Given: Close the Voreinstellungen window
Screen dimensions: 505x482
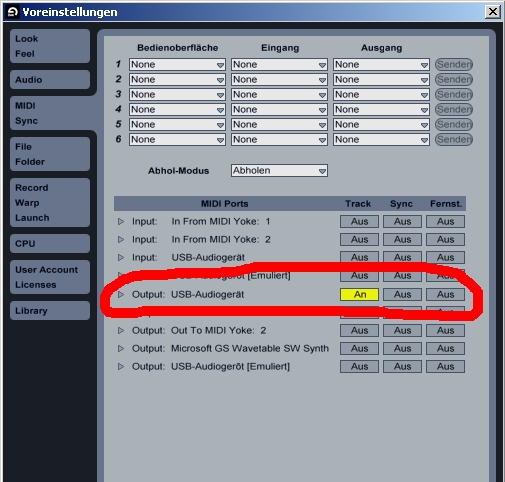Looking at the screenshot, I should [x=493, y=12].
